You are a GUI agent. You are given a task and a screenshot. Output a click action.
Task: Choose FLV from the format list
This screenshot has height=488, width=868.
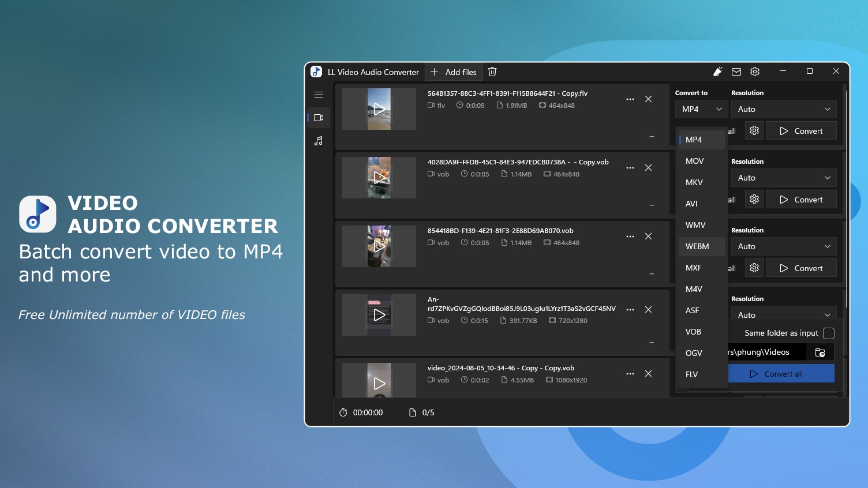click(x=702, y=374)
